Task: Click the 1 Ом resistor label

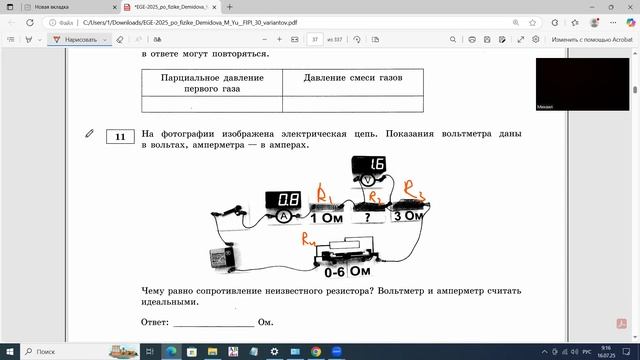Action: click(x=326, y=218)
